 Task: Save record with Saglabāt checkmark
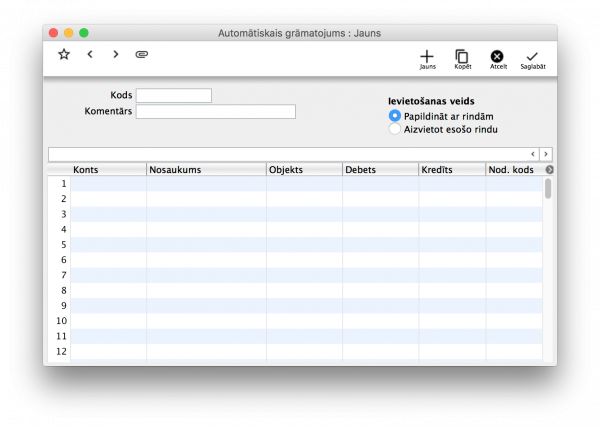[532, 58]
